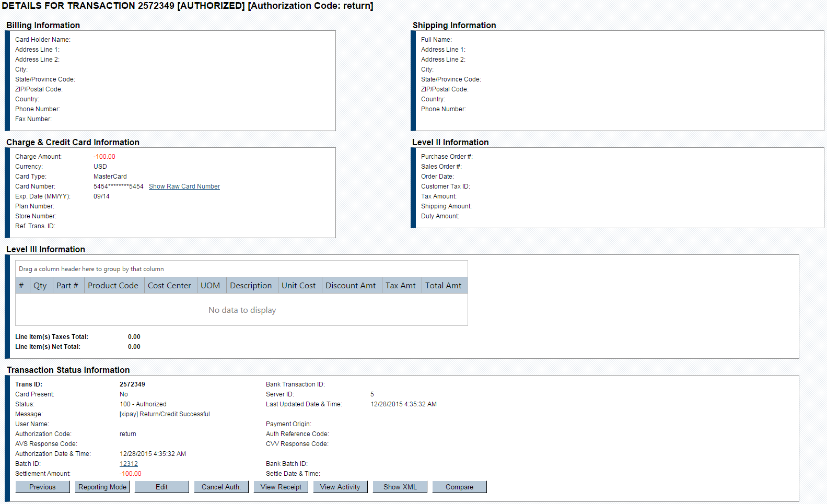Sort grid by UOM column
827x504 pixels.
(x=211, y=285)
